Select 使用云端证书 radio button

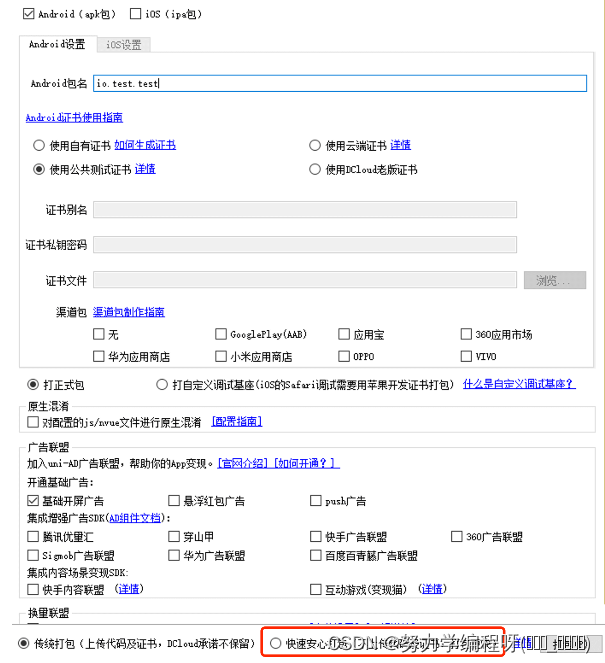click(315, 145)
